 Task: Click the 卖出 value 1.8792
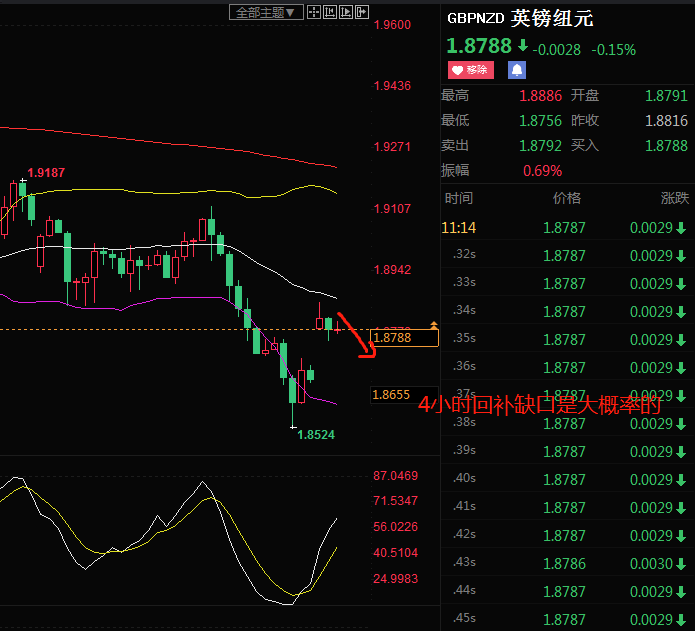pyautogui.click(x=540, y=145)
